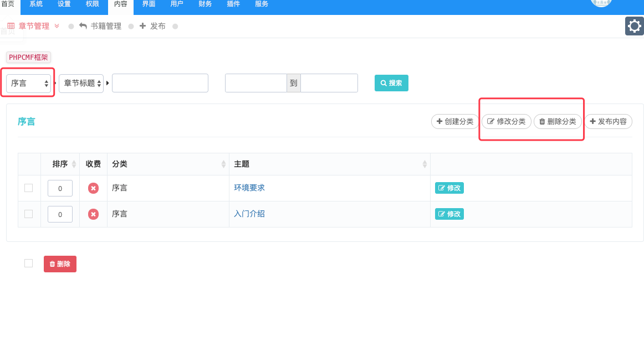This screenshot has width=644, height=362.
Task: Click the 排序 order field for 环境要求
Action: pyautogui.click(x=60, y=188)
